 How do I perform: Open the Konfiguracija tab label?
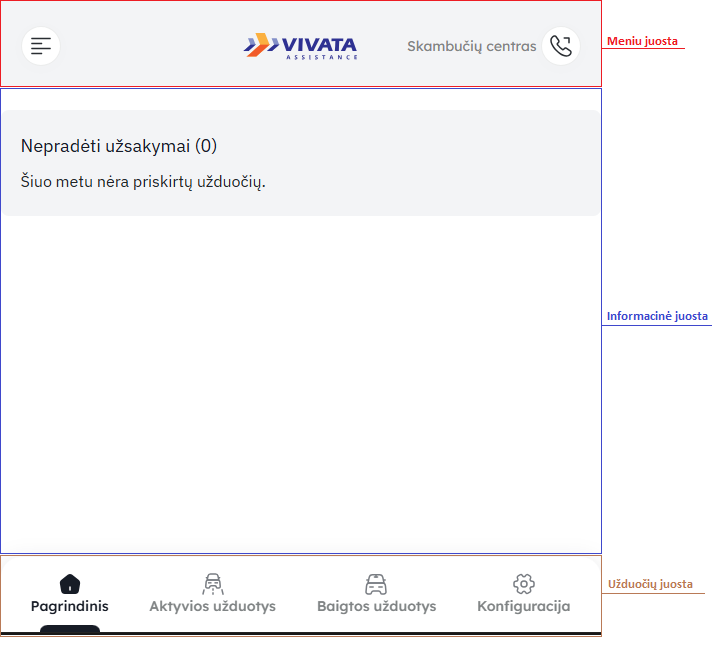[523, 606]
